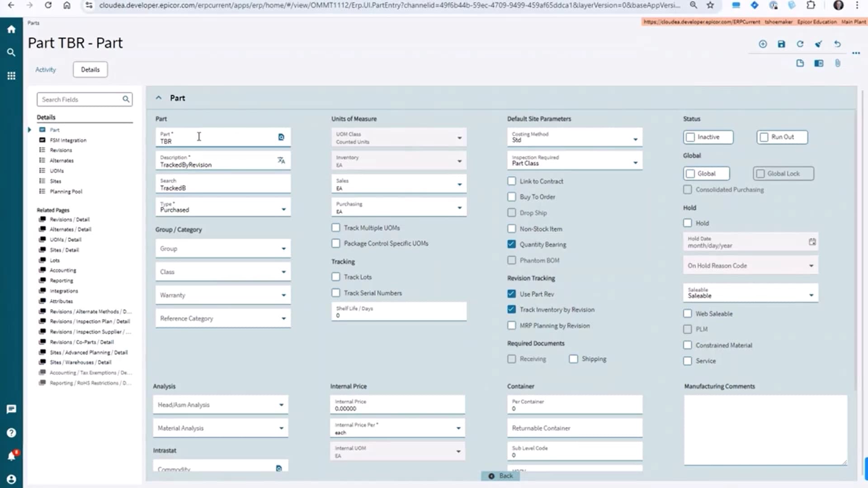Select Revisions in the Details list
The width and height of the screenshot is (868, 488).
(61, 150)
